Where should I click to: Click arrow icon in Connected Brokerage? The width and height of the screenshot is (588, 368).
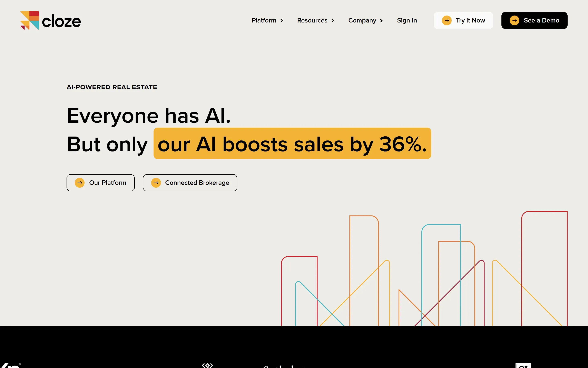point(156,183)
